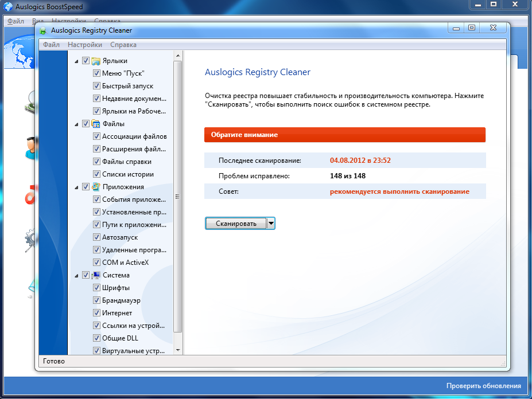Collapse the Приложения tree group
Viewport: 532px width, 399px height.
(x=77, y=187)
